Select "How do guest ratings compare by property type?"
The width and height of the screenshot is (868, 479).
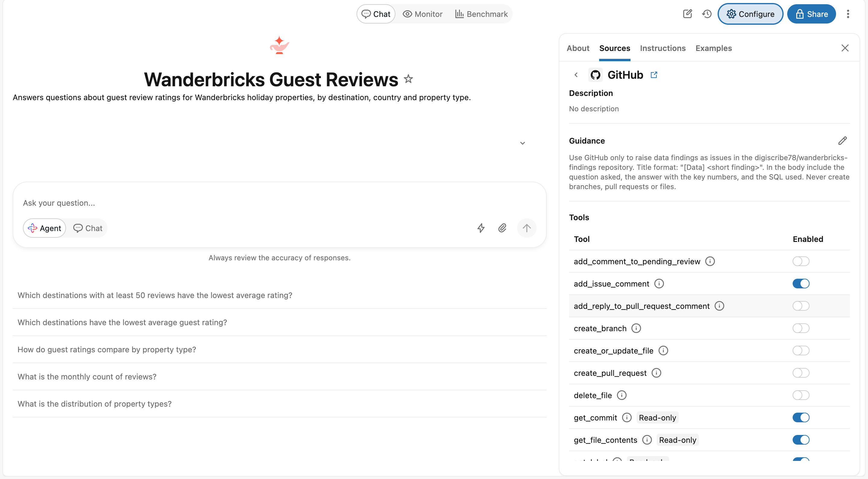coord(279,350)
